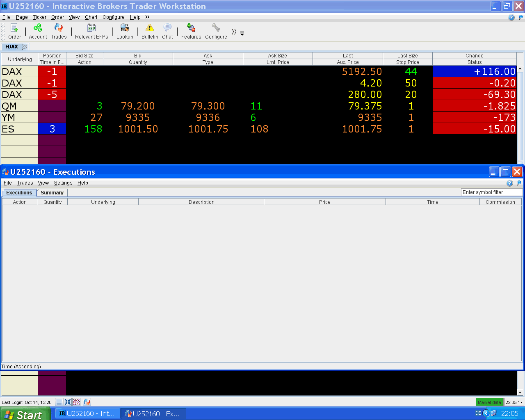Screen dimensions: 525x420
Task: Switch to Executions window in taskbar
Action: tap(153, 413)
